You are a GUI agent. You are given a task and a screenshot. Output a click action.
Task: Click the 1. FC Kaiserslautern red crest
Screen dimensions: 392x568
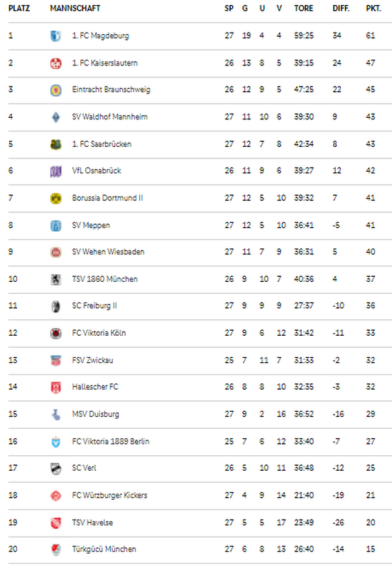(55, 63)
